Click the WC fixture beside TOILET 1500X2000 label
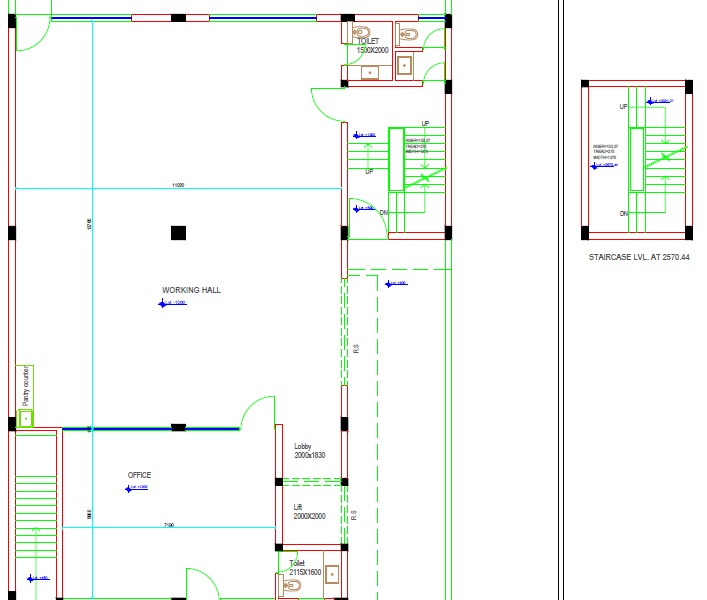Screen dimensions: 707x600 pos(361,32)
